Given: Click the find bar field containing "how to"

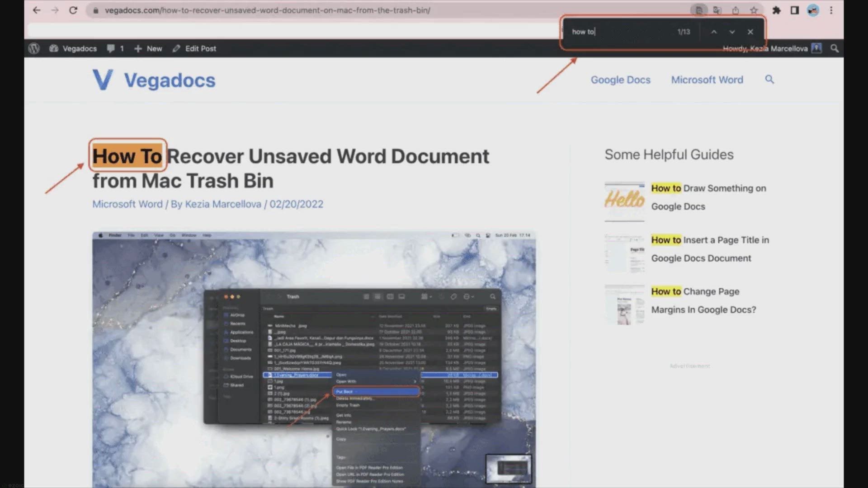Looking at the screenshot, I should pyautogui.click(x=619, y=32).
